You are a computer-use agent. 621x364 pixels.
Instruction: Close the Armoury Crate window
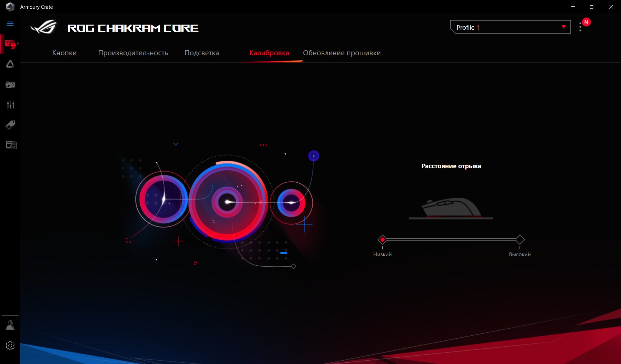pos(611,7)
